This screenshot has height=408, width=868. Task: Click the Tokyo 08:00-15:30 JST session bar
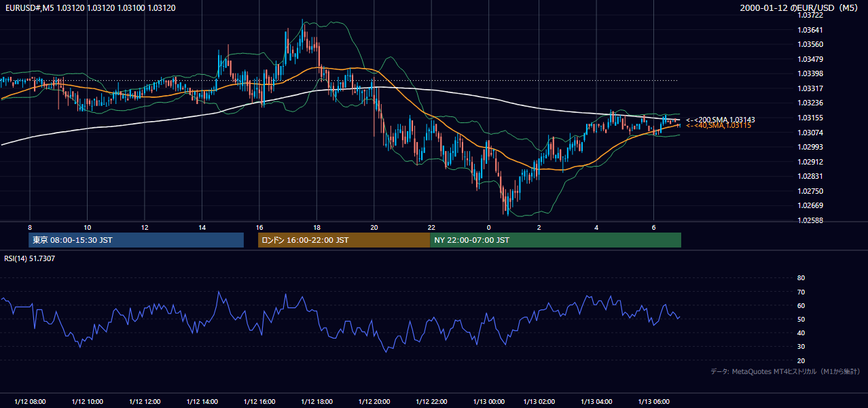click(x=136, y=240)
